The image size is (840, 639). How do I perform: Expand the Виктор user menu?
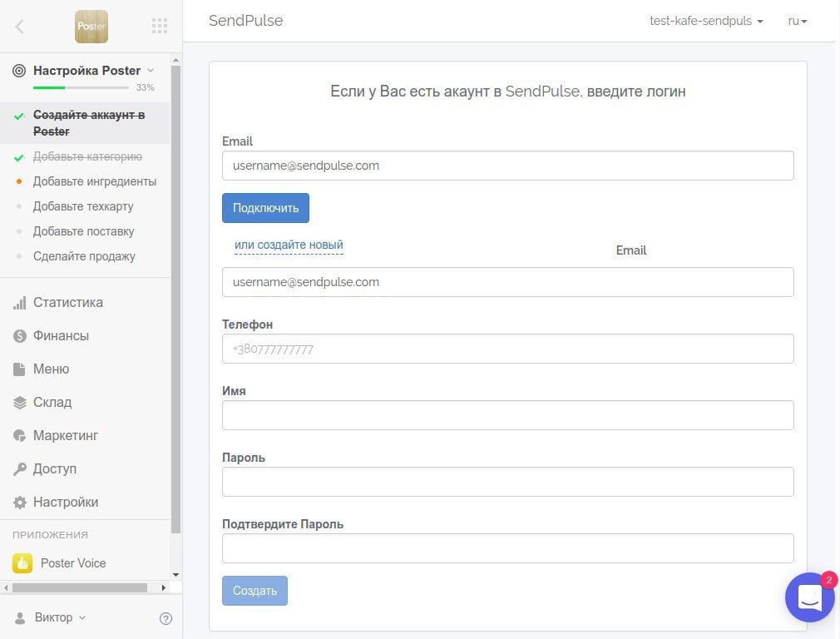point(60,617)
